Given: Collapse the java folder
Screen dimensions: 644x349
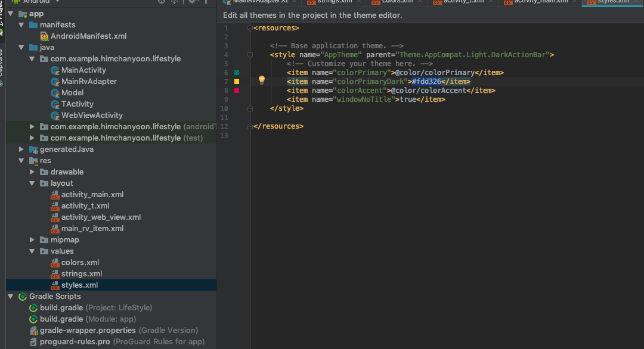Looking at the screenshot, I should 21,48.
